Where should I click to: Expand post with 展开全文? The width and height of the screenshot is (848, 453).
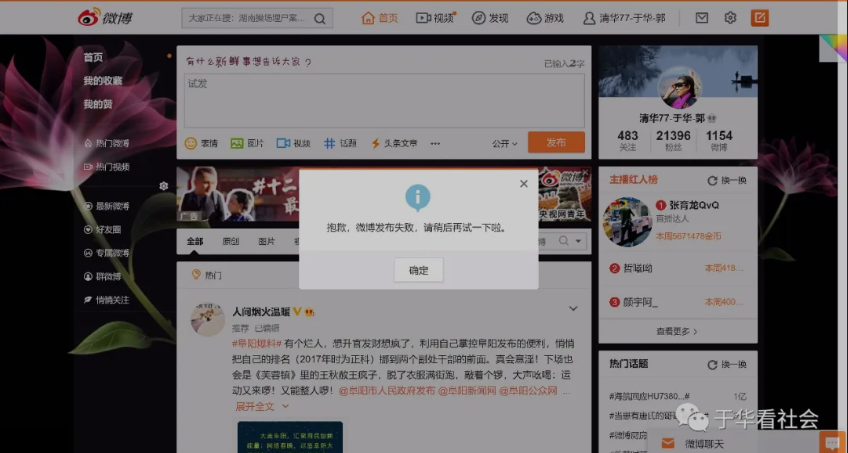coord(262,407)
